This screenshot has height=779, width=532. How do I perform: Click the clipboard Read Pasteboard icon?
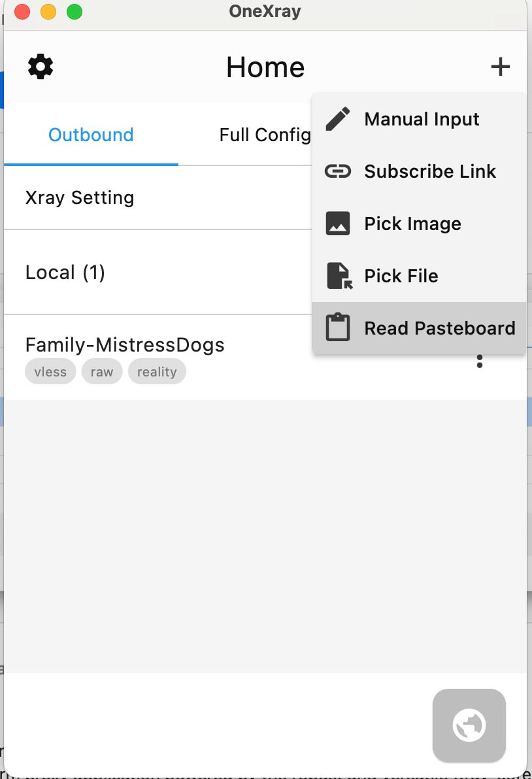[x=338, y=327]
